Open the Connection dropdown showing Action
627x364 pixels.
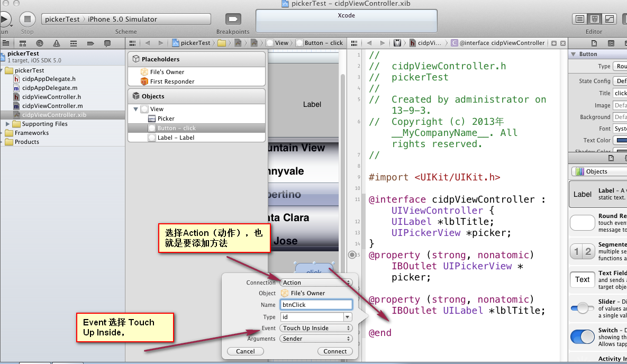[x=316, y=283]
